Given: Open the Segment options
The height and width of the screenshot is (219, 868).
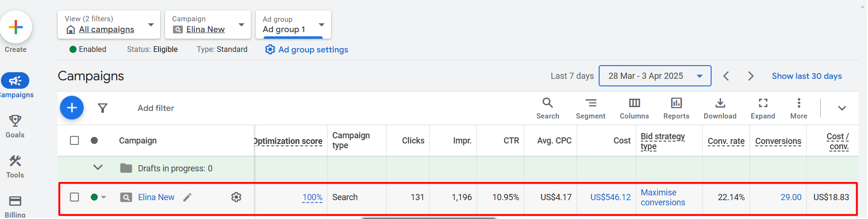Looking at the screenshot, I should click(590, 108).
